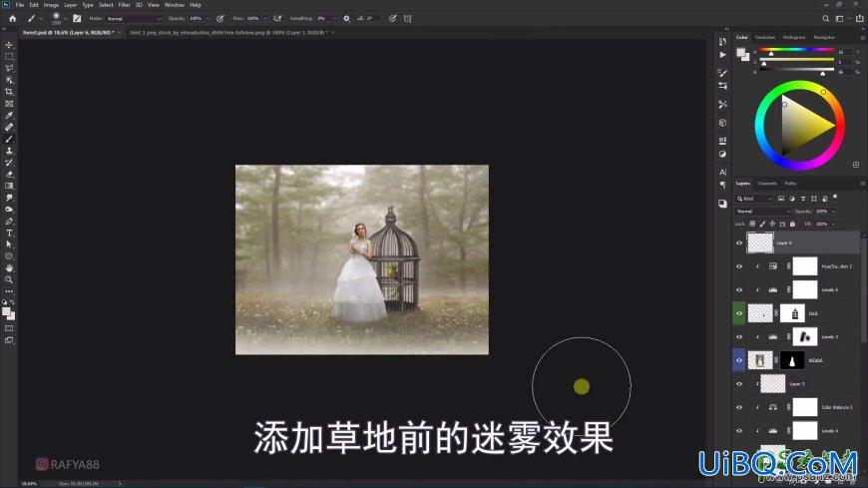Select MODEL layer mask thumbnail
The height and width of the screenshot is (488, 868).
coord(792,360)
